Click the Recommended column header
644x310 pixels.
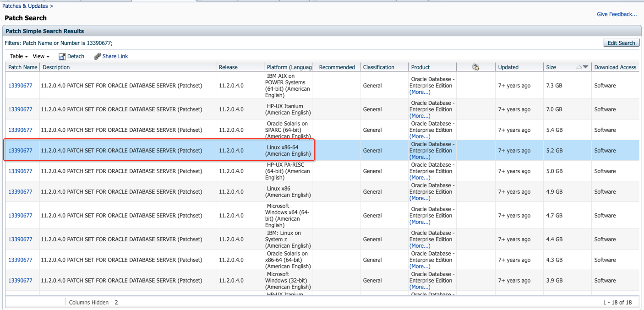337,67
